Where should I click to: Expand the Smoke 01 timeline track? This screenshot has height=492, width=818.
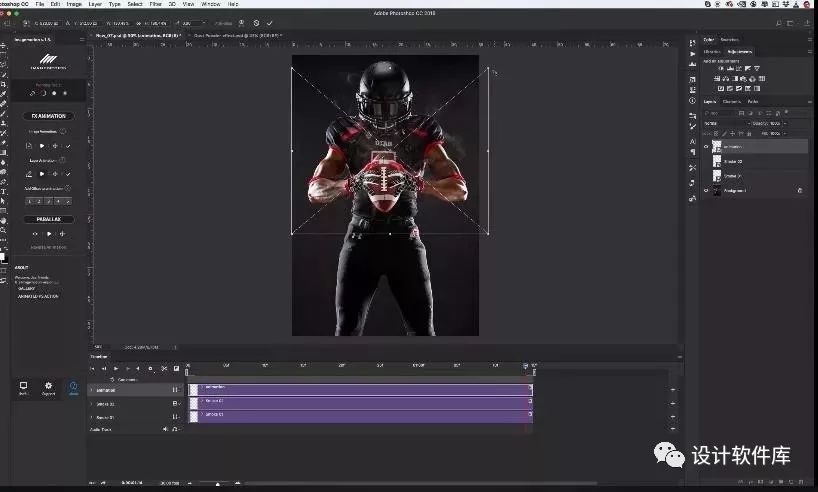tap(91, 417)
